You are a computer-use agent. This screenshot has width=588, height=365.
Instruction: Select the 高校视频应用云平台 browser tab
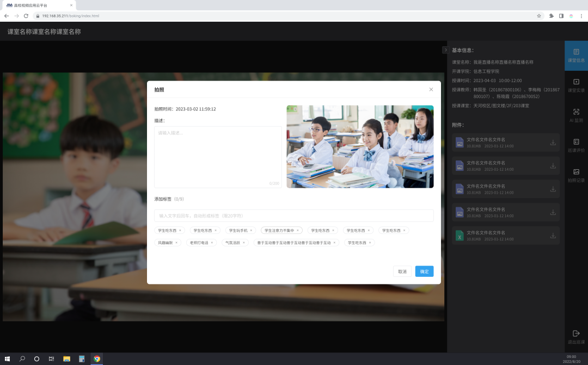pyautogui.click(x=38, y=5)
